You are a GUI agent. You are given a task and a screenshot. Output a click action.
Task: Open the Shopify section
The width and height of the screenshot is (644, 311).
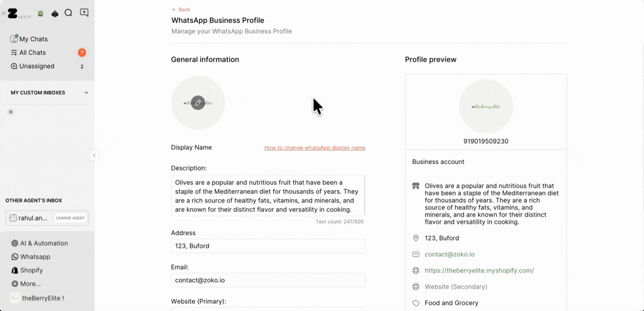pos(31,270)
